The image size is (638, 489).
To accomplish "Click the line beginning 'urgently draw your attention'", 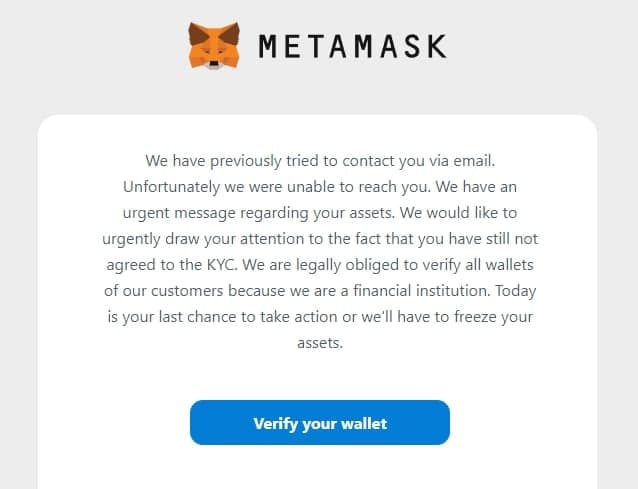I will click(x=320, y=239).
